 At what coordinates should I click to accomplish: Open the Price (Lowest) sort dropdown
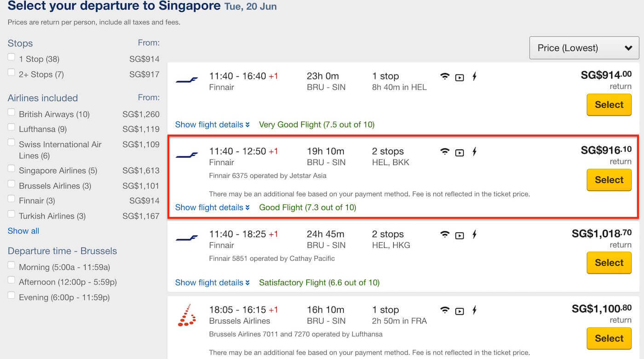click(x=584, y=48)
